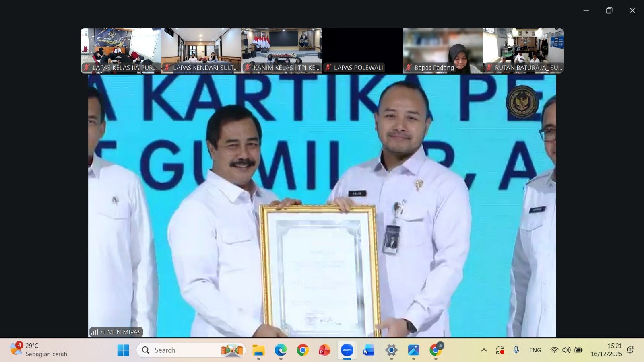The width and height of the screenshot is (644, 362).
Task: Launch Google Chrome from the taskbar
Action: click(303, 350)
